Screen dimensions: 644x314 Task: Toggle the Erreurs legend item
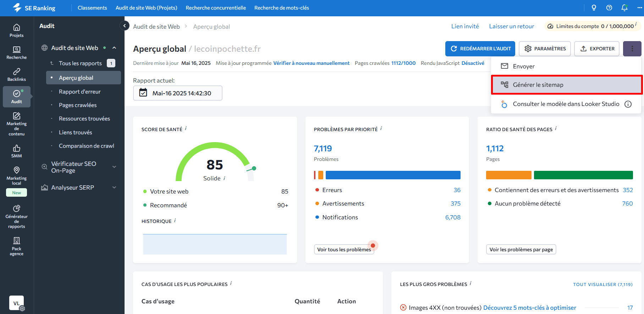tap(332, 190)
